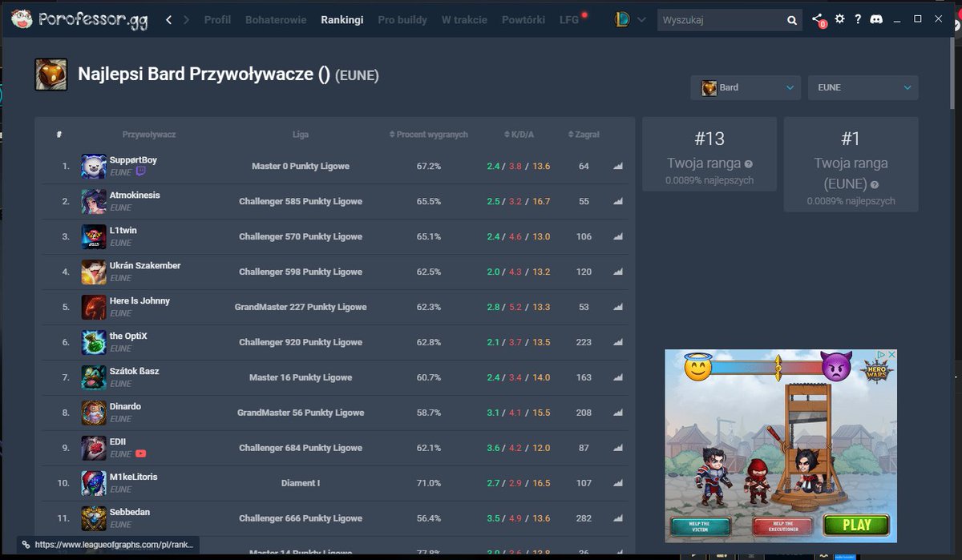Focus the Wyszukaj search field
The image size is (962, 560).
721,21
